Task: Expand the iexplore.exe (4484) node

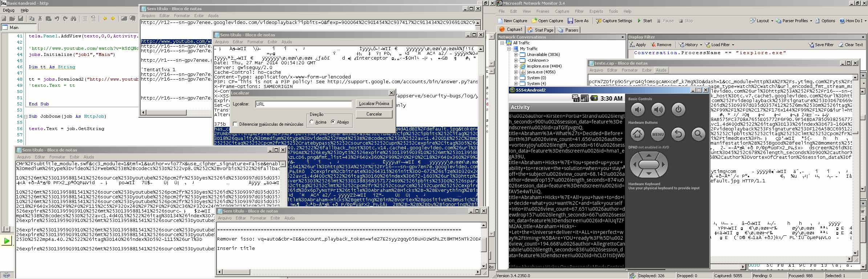Action: [516, 66]
